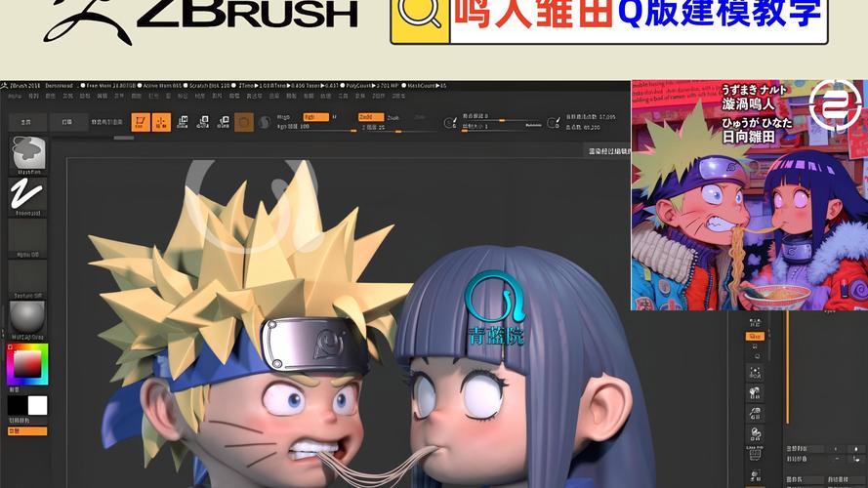
Task: Click the orange button below SwitchColor
Action: 27,431
